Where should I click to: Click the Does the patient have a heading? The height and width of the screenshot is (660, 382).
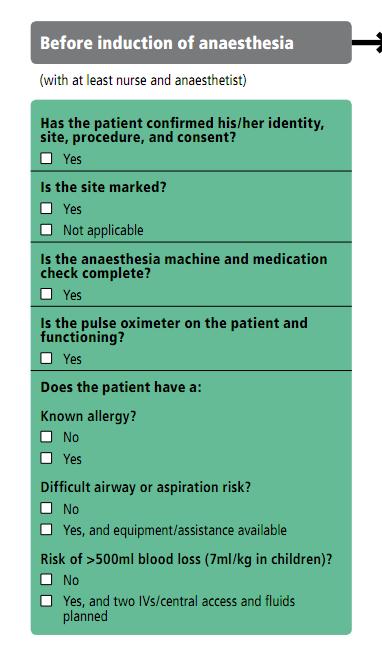pyautogui.click(x=121, y=387)
